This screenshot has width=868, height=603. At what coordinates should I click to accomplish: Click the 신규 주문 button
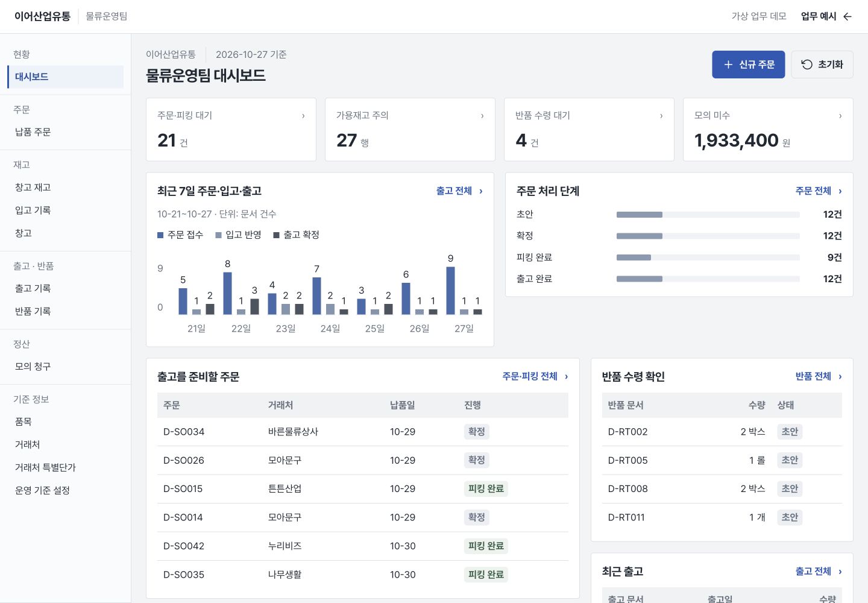[749, 65]
